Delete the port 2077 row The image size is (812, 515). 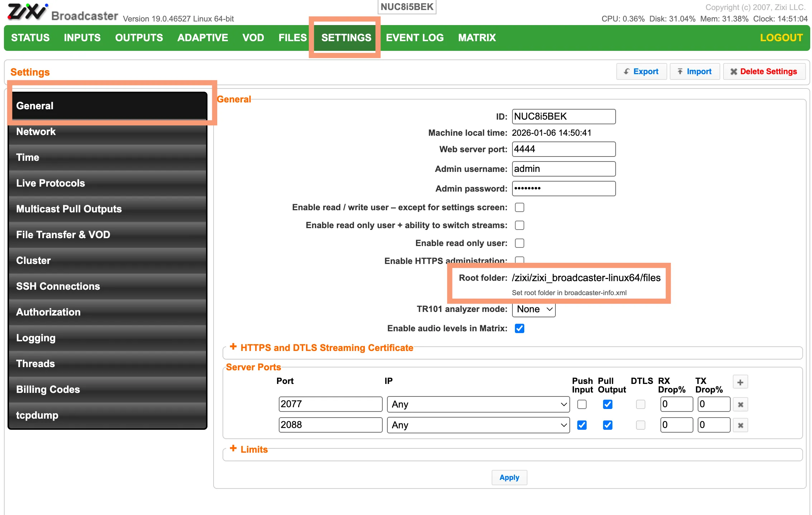pyautogui.click(x=740, y=405)
